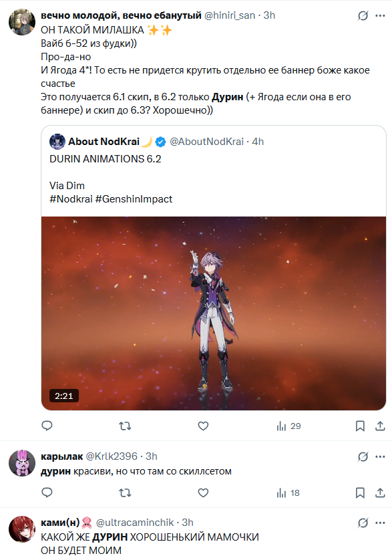Open hiniri_san's profile avatar
The image size is (392, 560).
pyautogui.click(x=22, y=22)
